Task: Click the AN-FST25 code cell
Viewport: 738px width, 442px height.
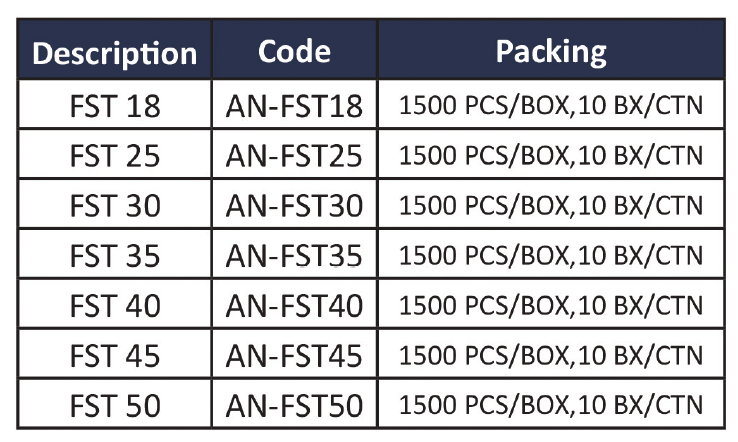Action: [295, 154]
